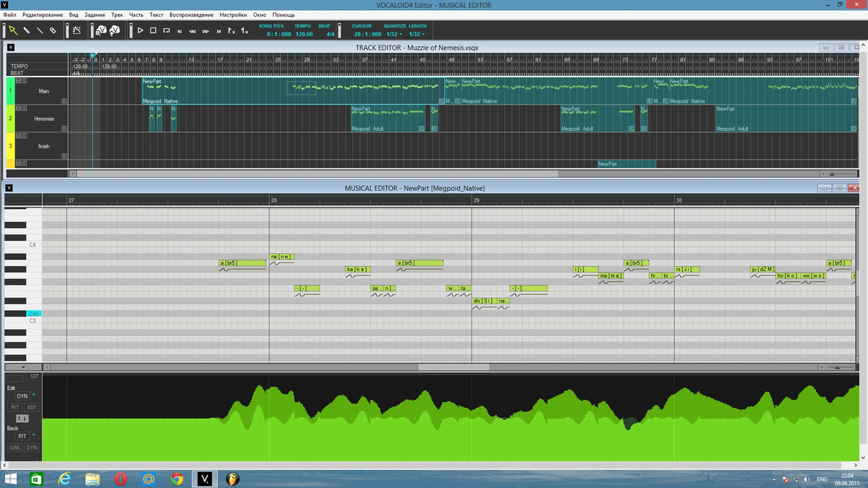Open the Воспроизведение menu
The width and height of the screenshot is (868, 488).
[192, 14]
